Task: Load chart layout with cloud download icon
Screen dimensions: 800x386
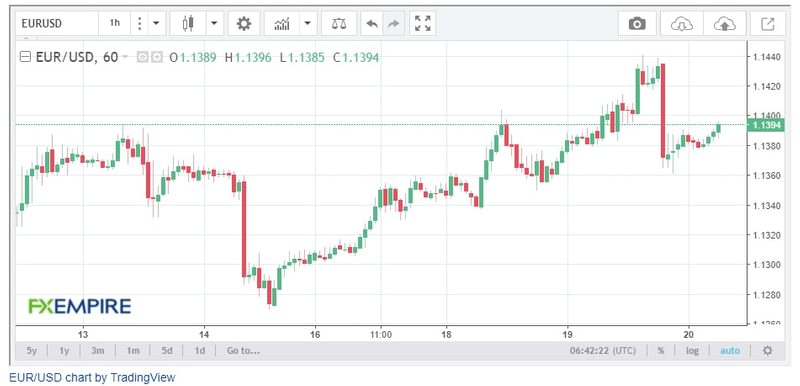Action: [x=682, y=23]
